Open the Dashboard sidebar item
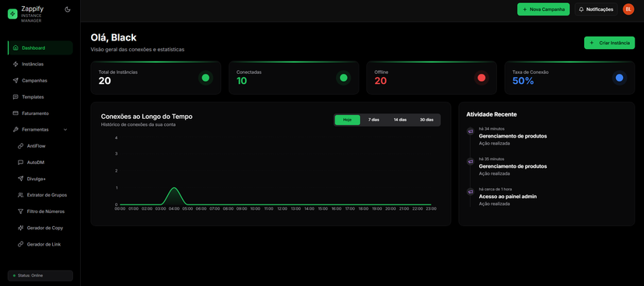Viewport: 644px width, 286px height. (40, 48)
